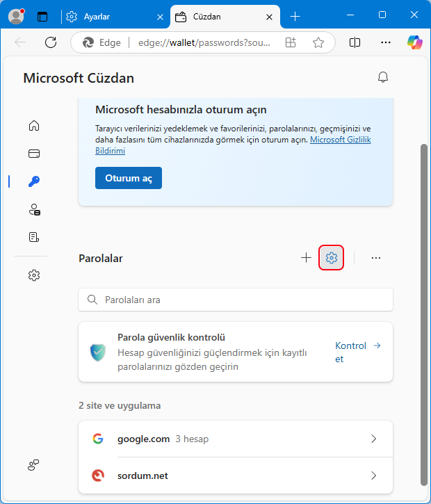Viewport: 431px width, 504px height.
Task: Open a new browser tab
Action: point(295,17)
